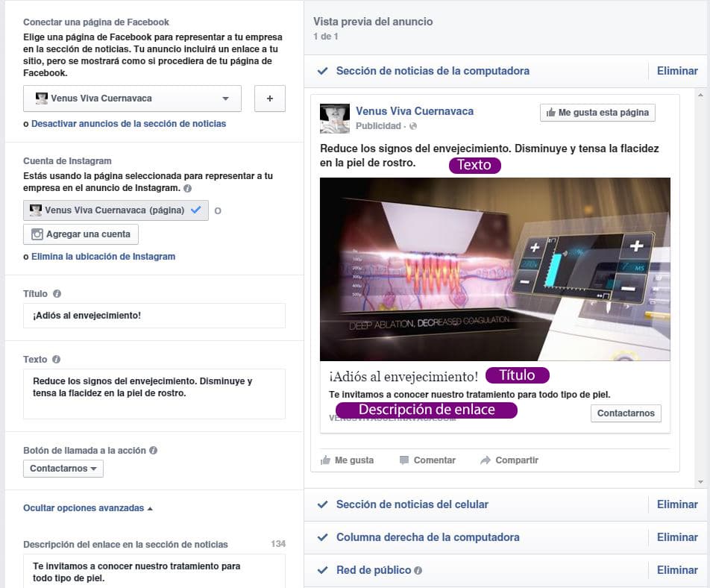Click Venus Viva Cuernavaca profile thumbnail in preview
The width and height of the screenshot is (710, 588).
(x=335, y=118)
